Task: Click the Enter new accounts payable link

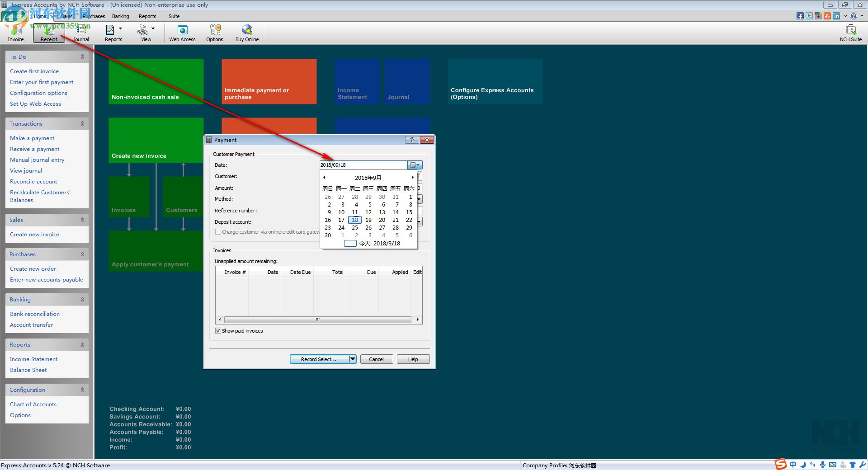Action: pyautogui.click(x=47, y=280)
